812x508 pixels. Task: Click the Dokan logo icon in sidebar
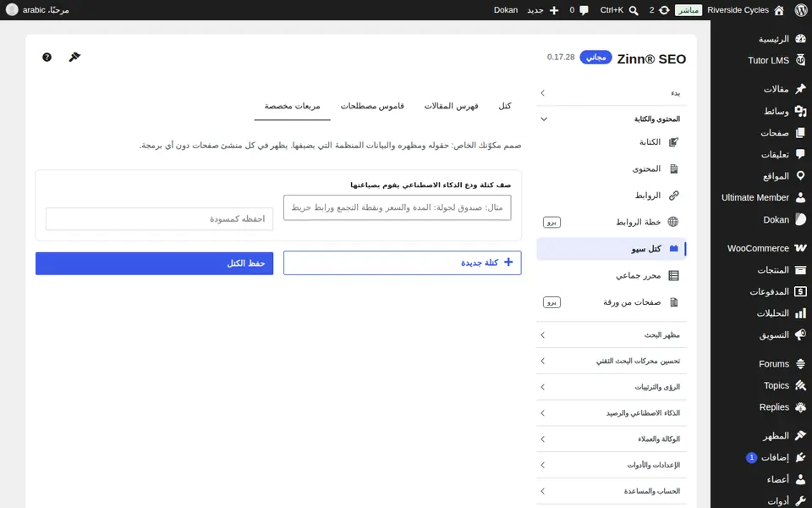(x=801, y=219)
